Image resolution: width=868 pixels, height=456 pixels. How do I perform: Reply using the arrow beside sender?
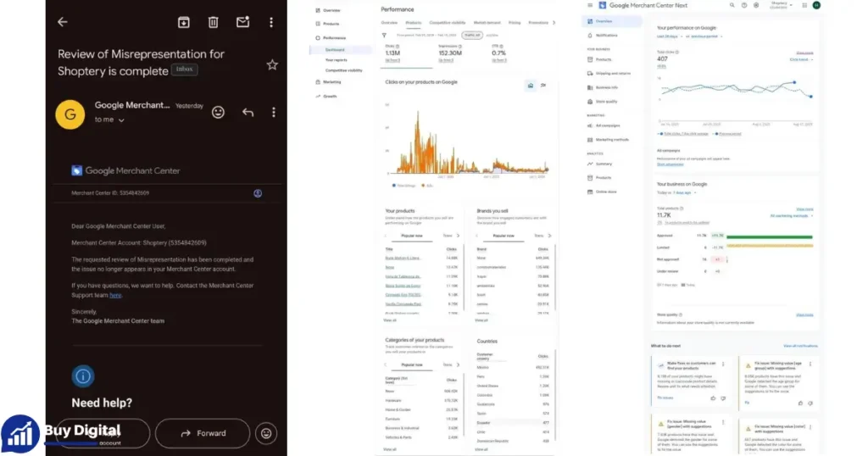point(248,113)
